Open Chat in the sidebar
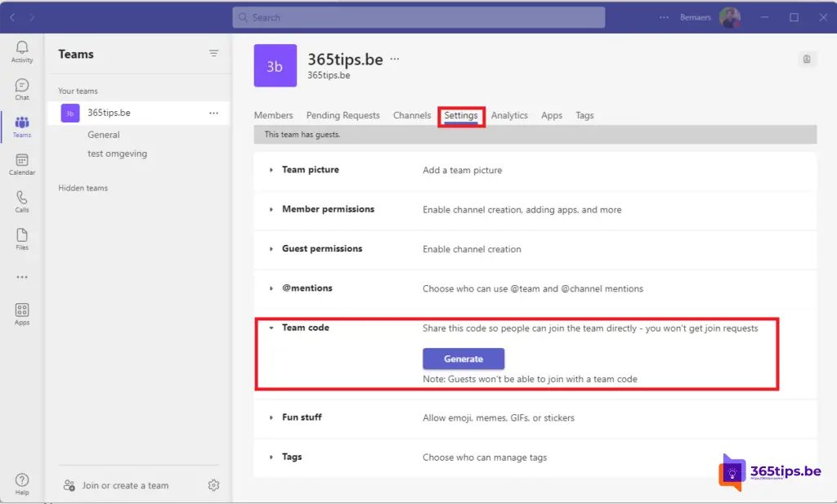The image size is (837, 504). point(22,89)
